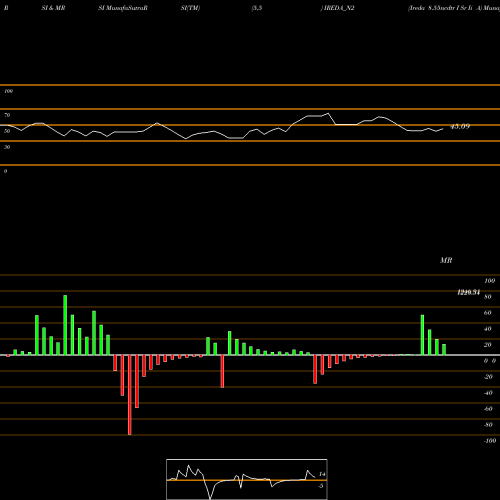Image resolution: width=500 pixels, height=500 pixels.
Task: Click the '-5' label in mini chart
Action: click(x=321, y=486)
